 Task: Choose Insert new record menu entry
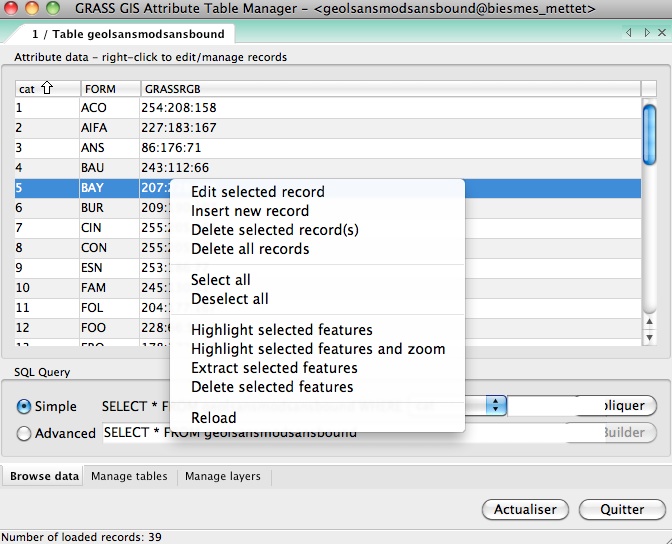[250, 211]
